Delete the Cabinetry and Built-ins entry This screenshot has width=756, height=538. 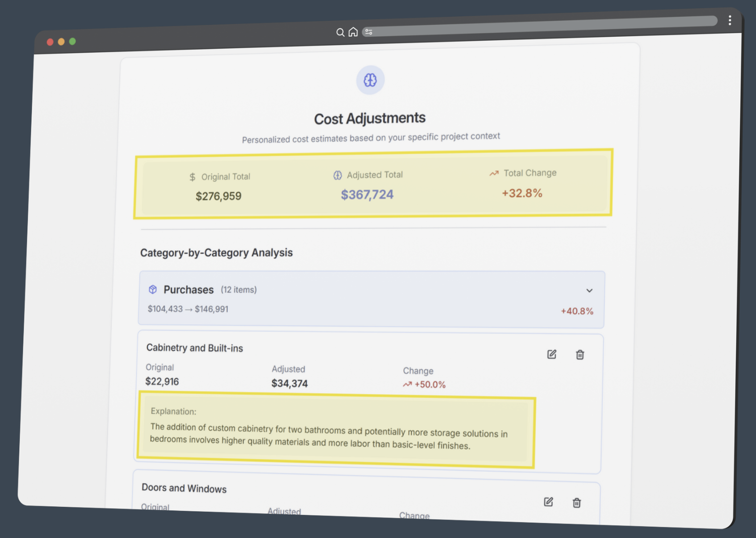click(580, 355)
